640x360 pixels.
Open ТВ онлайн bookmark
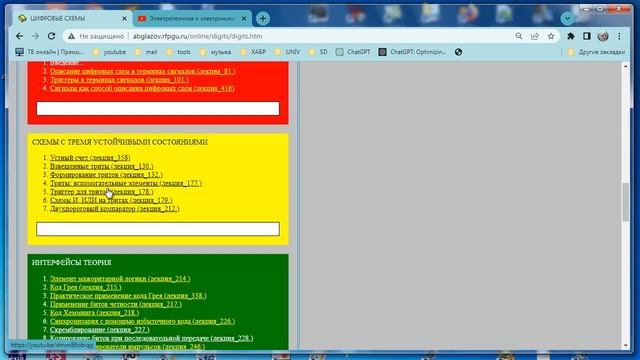pos(49,52)
